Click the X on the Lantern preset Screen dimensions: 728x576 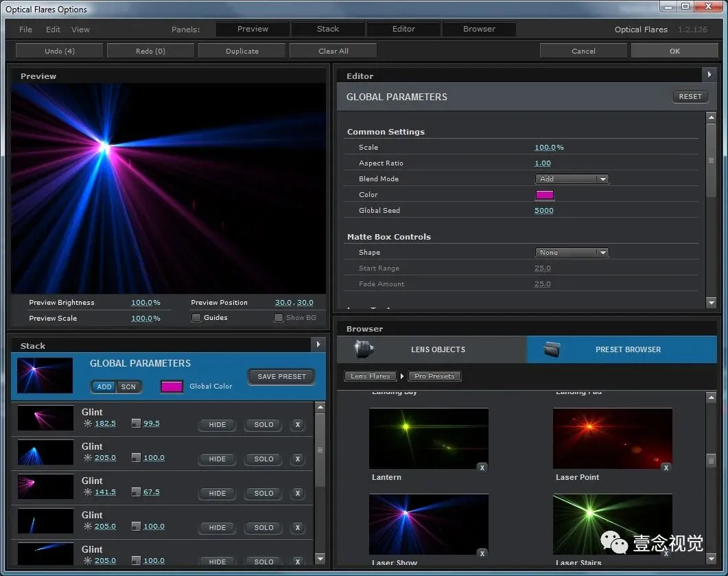[482, 468]
